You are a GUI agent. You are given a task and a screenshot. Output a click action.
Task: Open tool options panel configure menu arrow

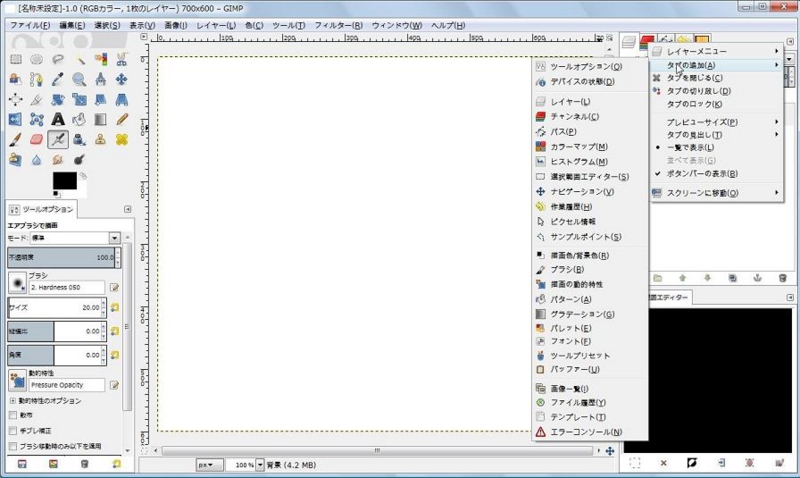(x=128, y=209)
